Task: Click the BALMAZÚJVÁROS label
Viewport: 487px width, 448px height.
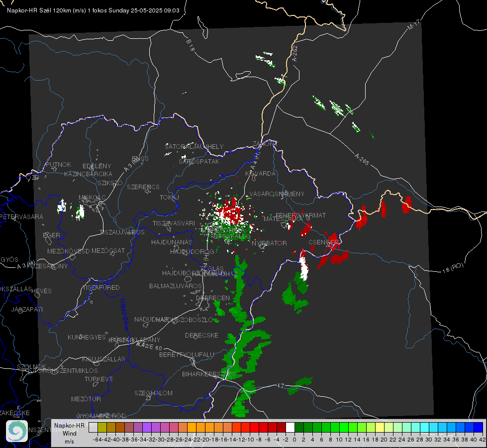Action: tap(176, 286)
